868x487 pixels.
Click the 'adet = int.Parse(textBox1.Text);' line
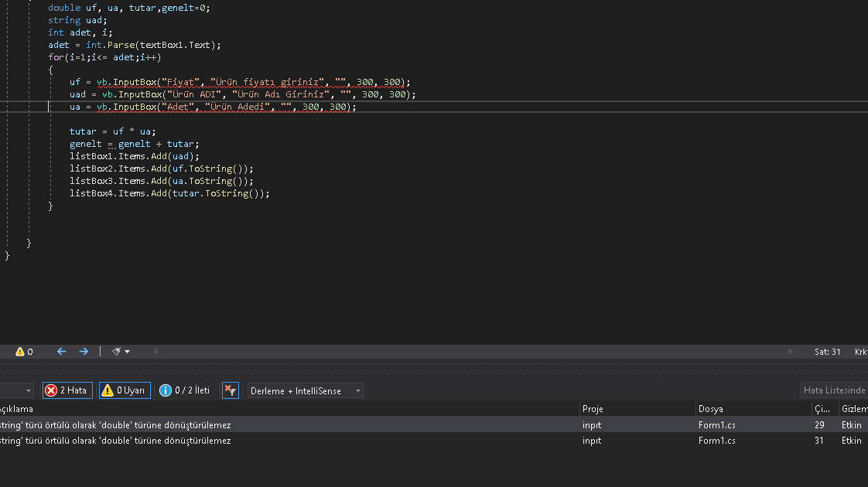point(134,45)
